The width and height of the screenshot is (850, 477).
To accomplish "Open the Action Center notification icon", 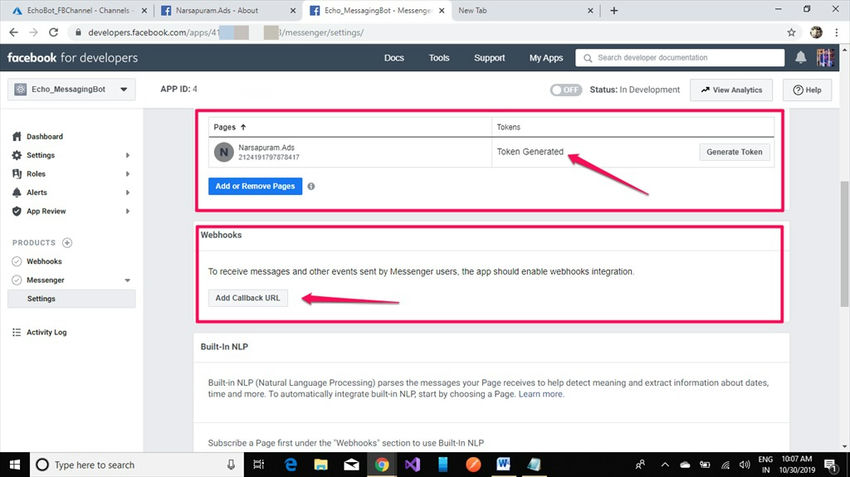I will [829, 465].
